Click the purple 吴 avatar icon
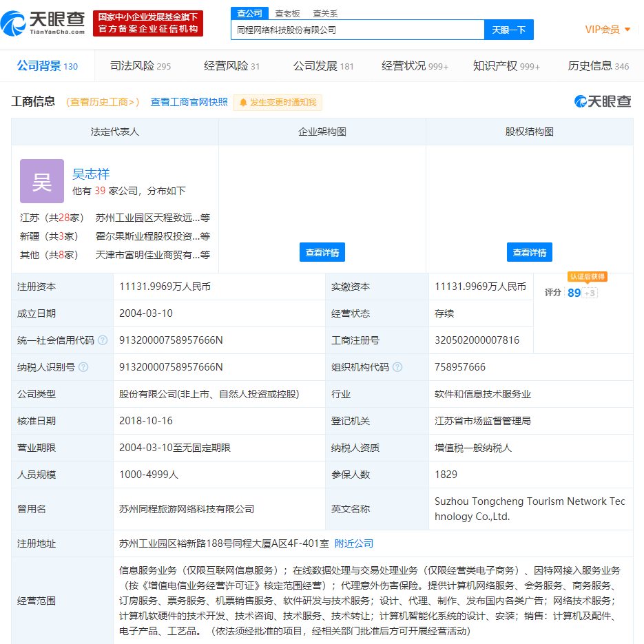 (x=42, y=181)
